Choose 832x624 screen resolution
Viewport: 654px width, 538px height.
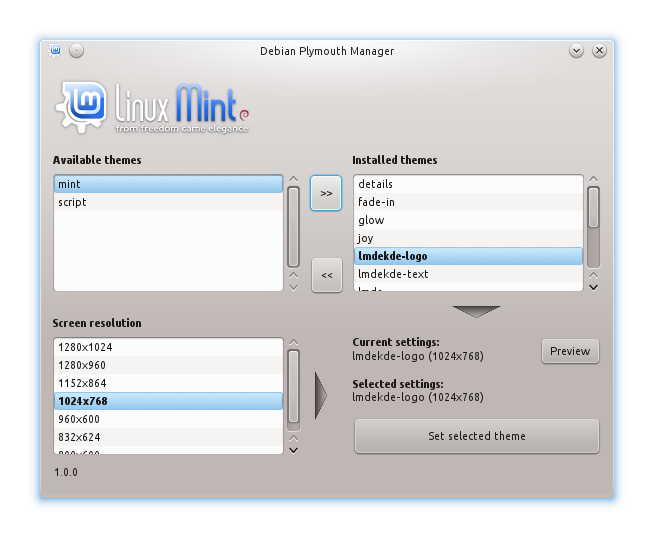tap(169, 437)
